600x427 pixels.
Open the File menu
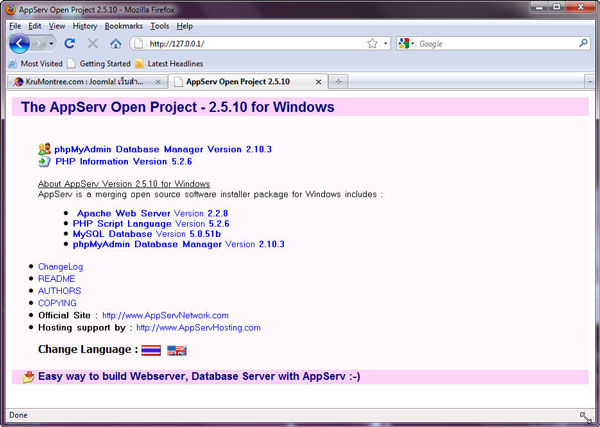[x=15, y=26]
